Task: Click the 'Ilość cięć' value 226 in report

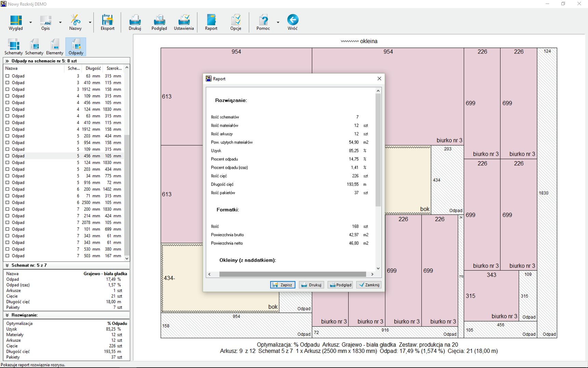Action: (x=355, y=176)
